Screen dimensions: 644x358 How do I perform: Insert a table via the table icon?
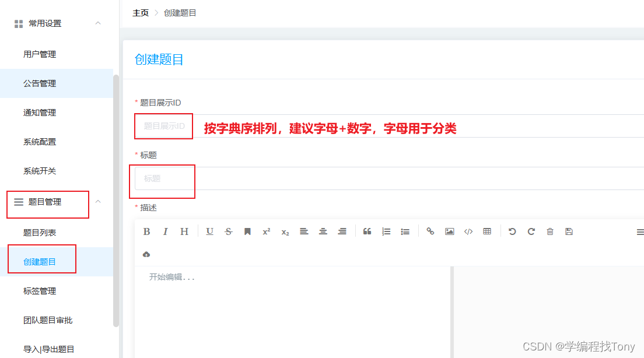(x=487, y=231)
